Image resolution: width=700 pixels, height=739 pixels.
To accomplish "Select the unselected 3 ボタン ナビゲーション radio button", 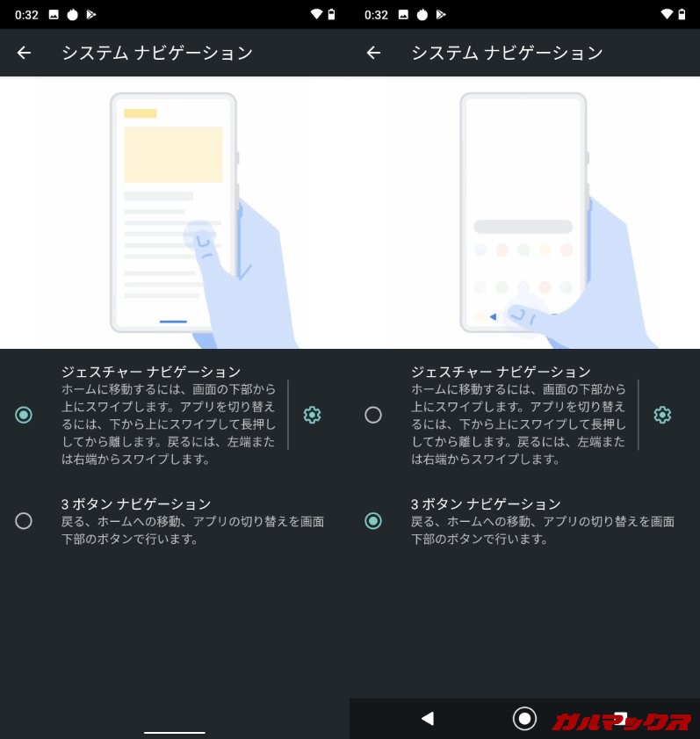I will (x=24, y=521).
